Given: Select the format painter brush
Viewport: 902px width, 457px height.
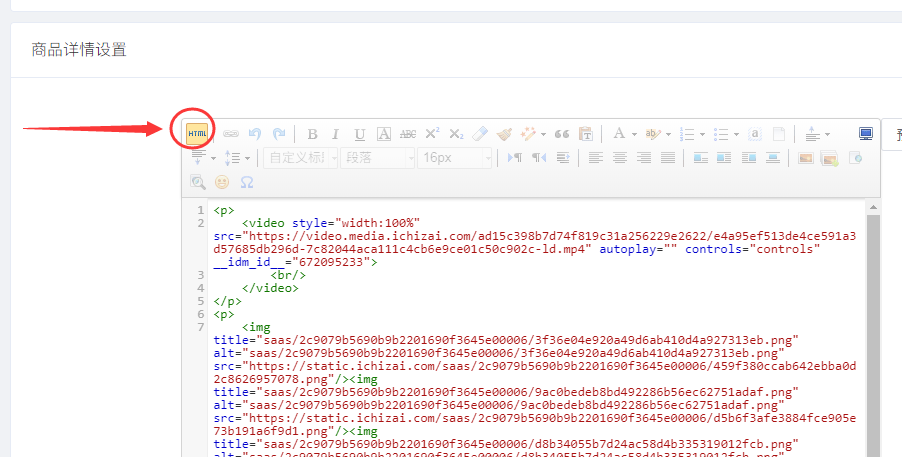Looking at the screenshot, I should [504, 134].
